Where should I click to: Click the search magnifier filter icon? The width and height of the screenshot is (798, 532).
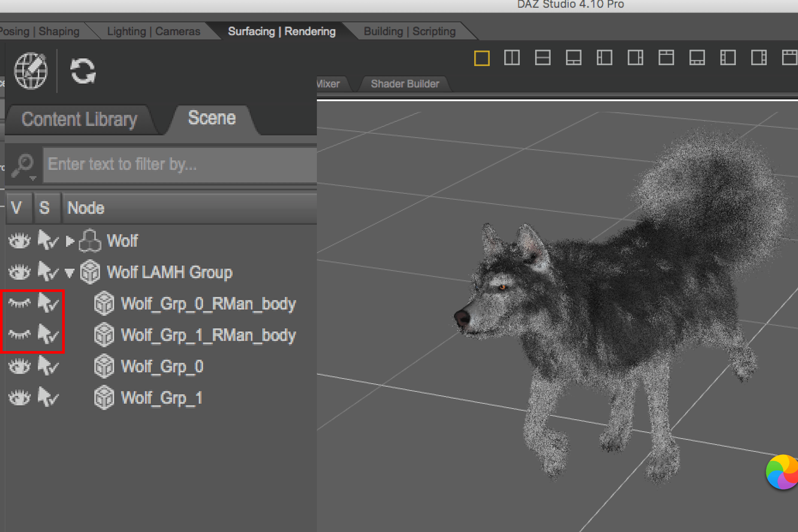pyautogui.click(x=23, y=165)
